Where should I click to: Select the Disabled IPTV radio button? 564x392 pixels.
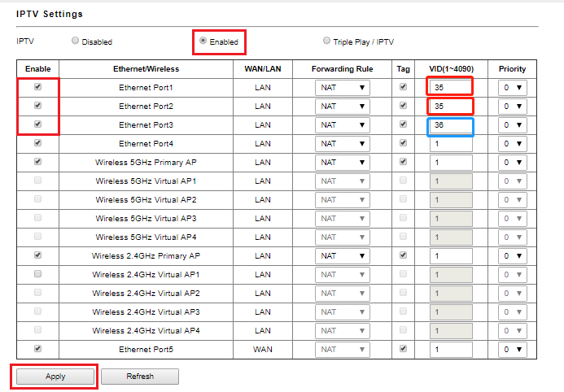coord(75,40)
